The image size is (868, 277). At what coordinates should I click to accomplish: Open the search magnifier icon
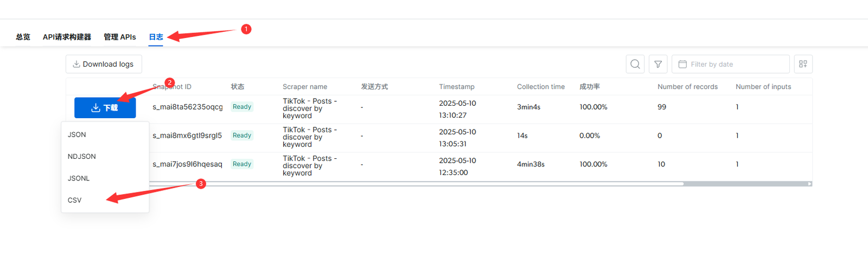[x=635, y=64]
